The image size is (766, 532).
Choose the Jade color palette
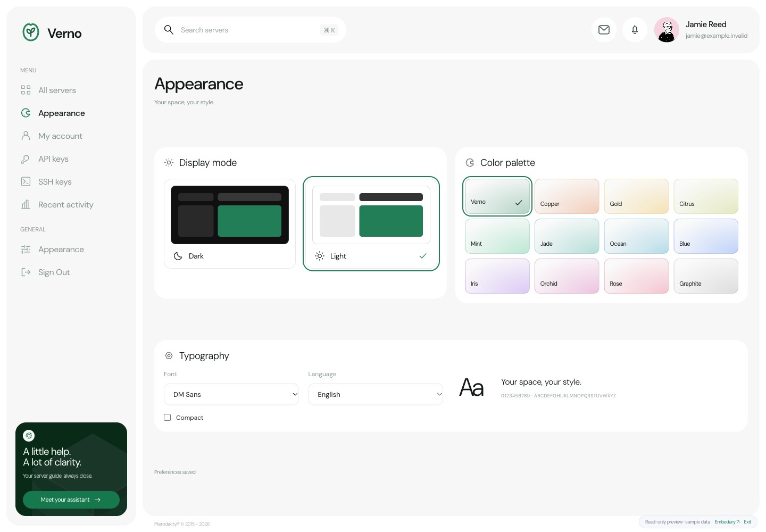(x=567, y=236)
